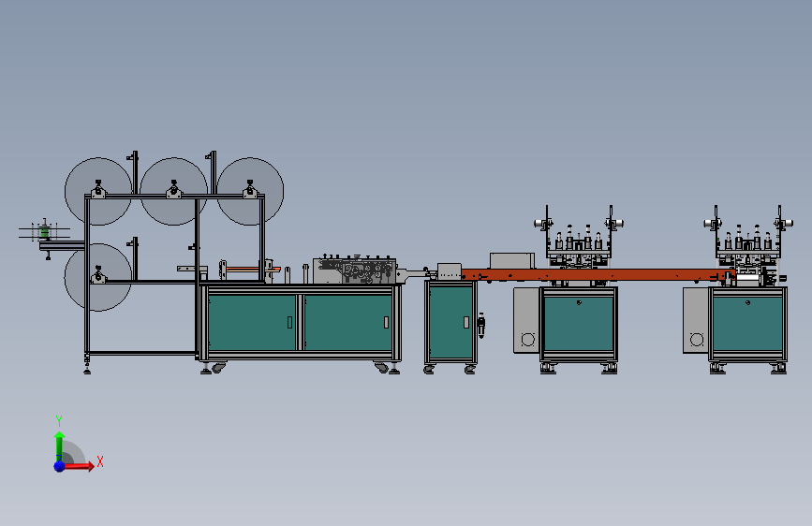
Task: Select left teal door of main machine cabinet
Action: click(x=252, y=322)
